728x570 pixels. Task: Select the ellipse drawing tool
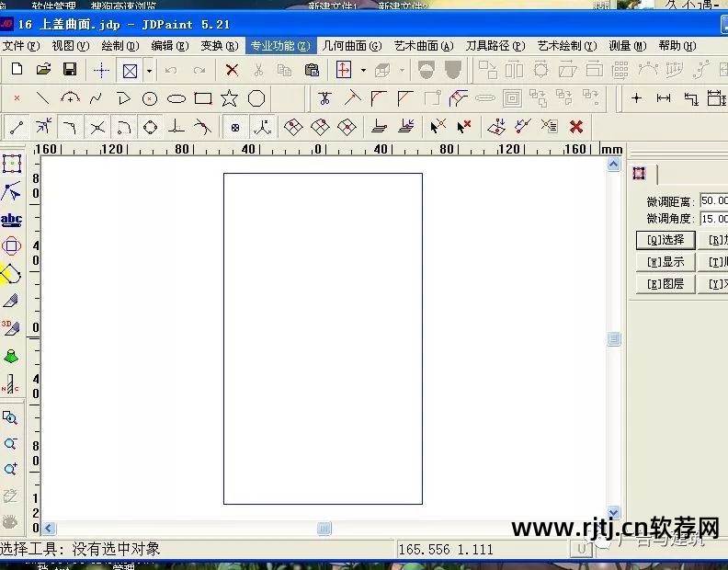tap(176, 98)
